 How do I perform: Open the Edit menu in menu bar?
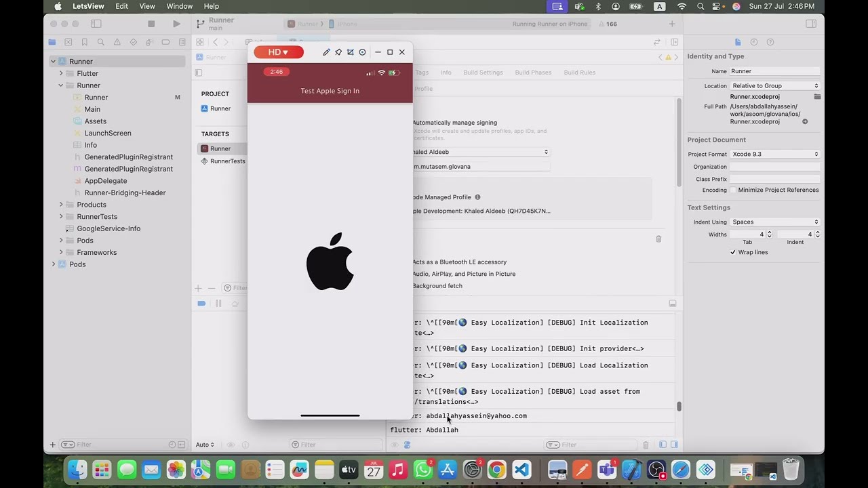pos(121,6)
